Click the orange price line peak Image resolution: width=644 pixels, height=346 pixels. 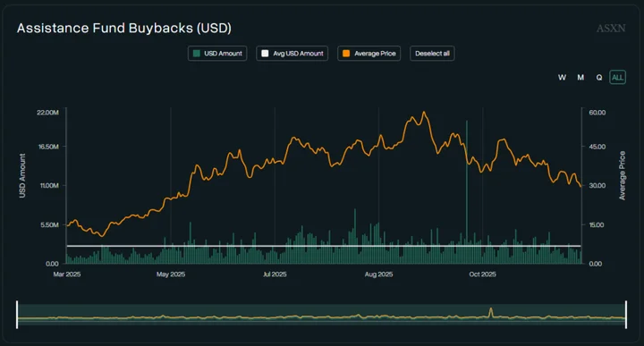click(x=424, y=112)
